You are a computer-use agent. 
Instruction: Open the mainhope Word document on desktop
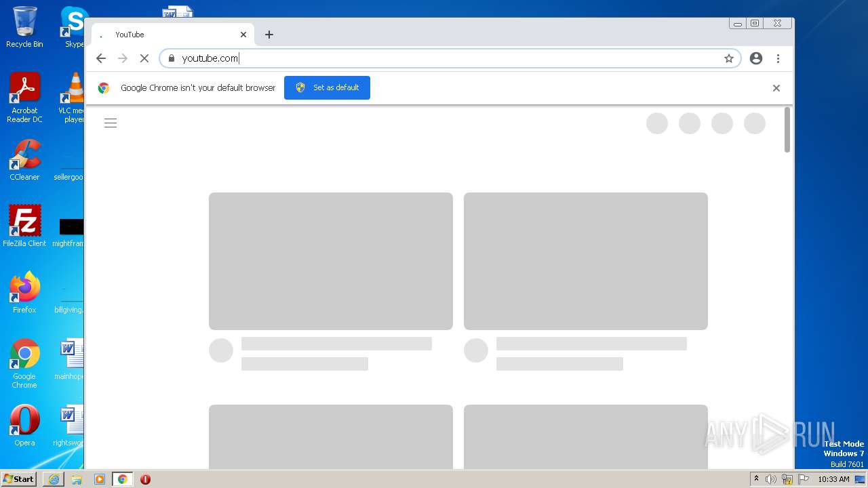pos(69,359)
